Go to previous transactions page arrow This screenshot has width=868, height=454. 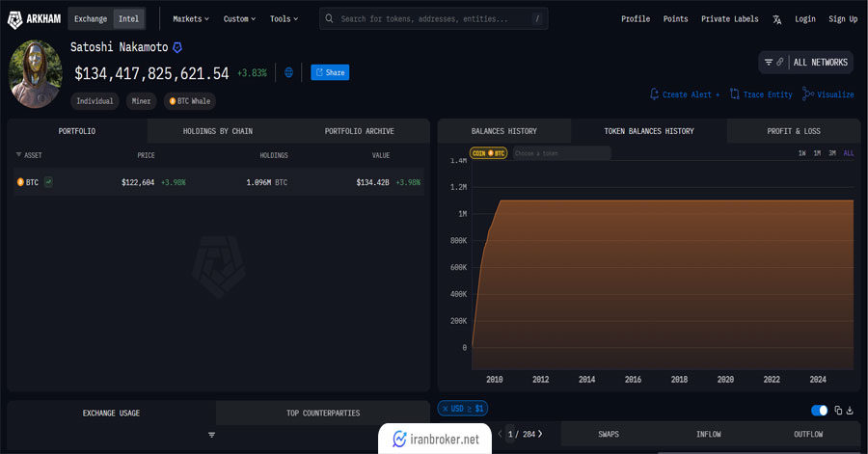500,434
